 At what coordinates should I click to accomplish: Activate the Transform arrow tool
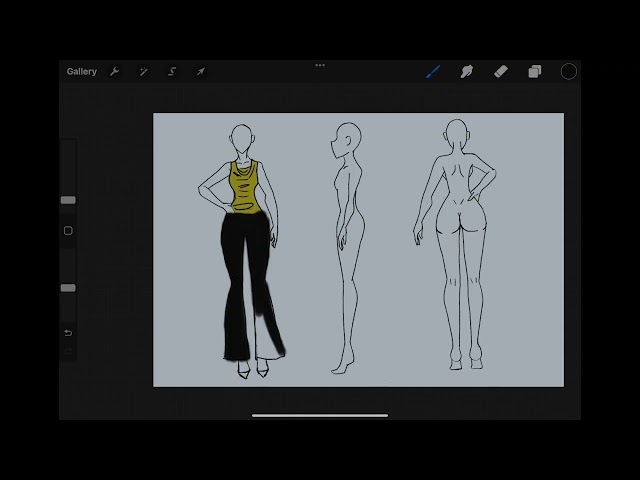(200, 72)
